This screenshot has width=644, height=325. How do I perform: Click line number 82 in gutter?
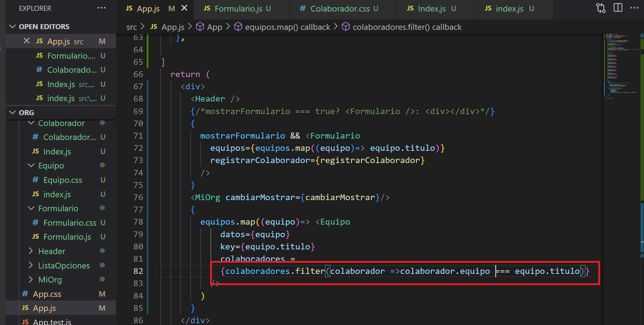click(138, 271)
